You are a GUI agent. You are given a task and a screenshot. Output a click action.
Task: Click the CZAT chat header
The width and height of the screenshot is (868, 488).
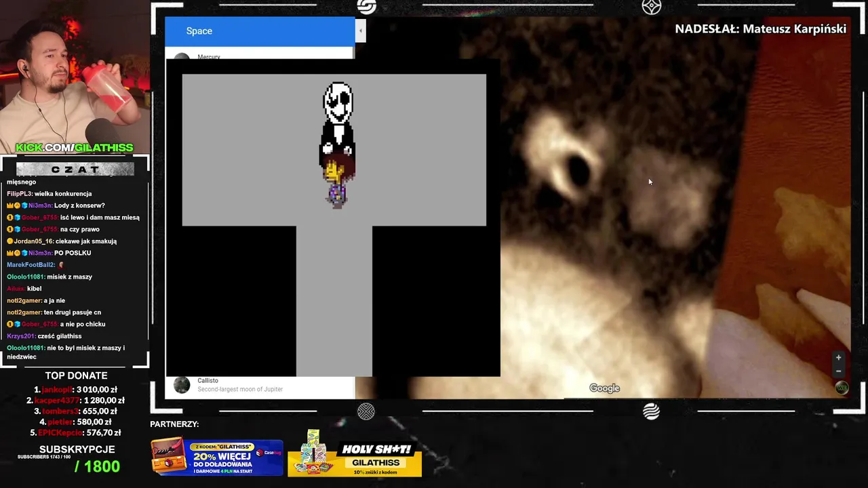coord(75,169)
